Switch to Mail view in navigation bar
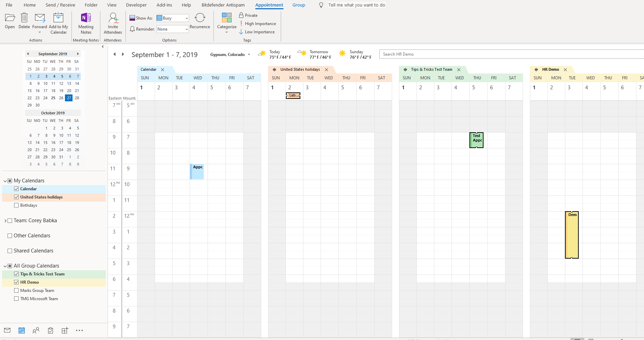The width and height of the screenshot is (644, 340). (x=7, y=330)
